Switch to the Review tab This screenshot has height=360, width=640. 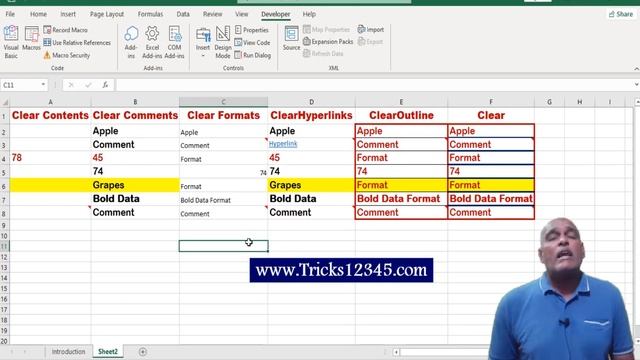point(213,14)
